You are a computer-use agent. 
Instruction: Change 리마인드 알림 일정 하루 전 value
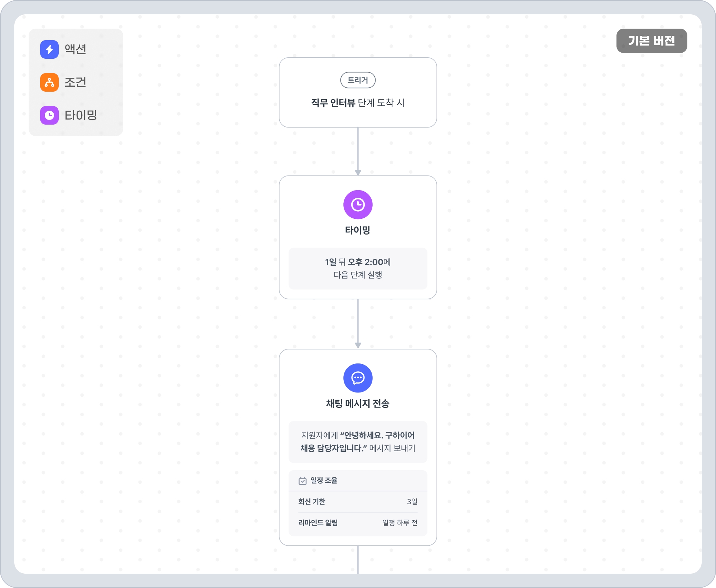click(x=400, y=523)
